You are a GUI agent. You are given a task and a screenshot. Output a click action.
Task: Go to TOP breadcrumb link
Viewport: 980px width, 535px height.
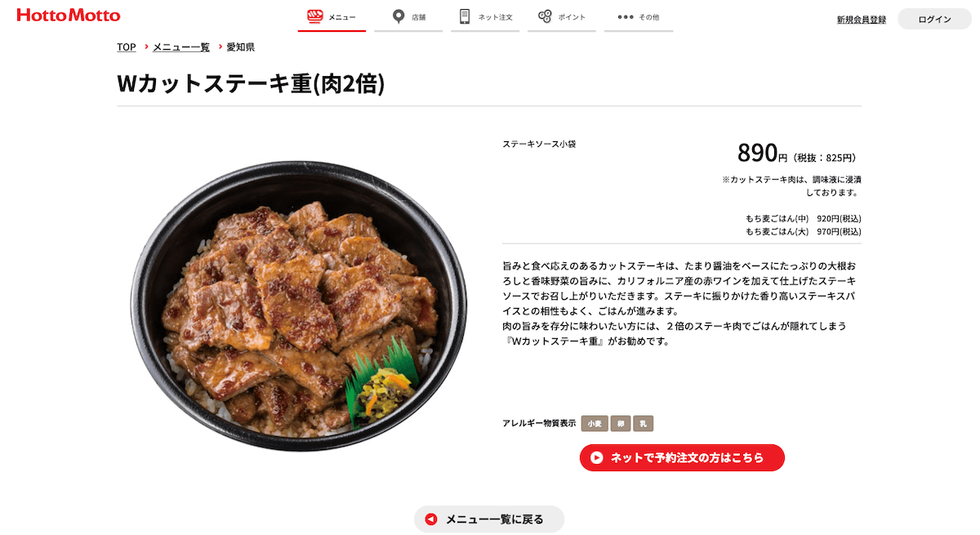click(127, 47)
